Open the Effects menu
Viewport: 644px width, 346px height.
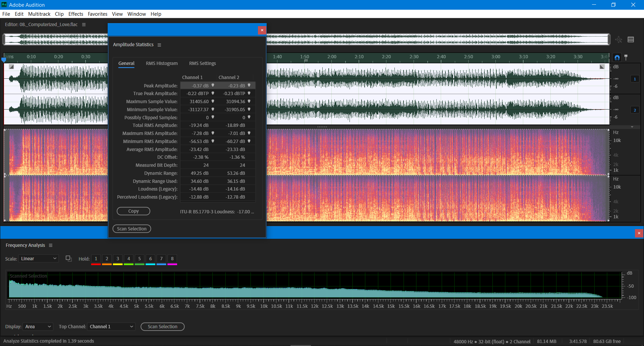tap(75, 14)
